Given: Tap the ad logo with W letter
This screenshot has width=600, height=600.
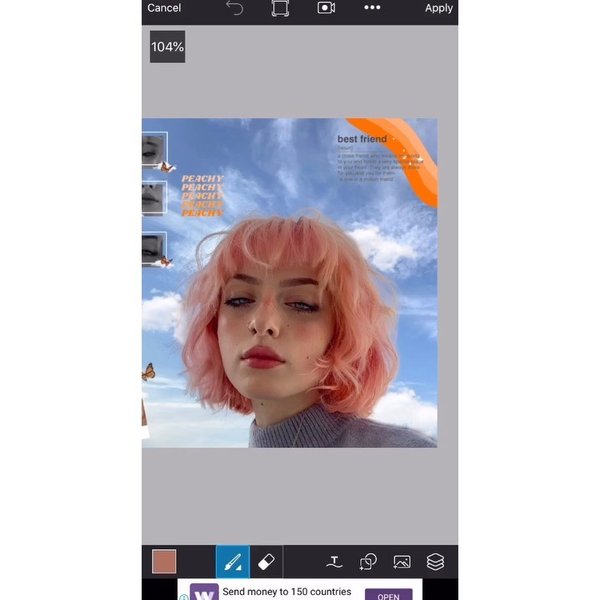Looking at the screenshot, I should click(204, 592).
